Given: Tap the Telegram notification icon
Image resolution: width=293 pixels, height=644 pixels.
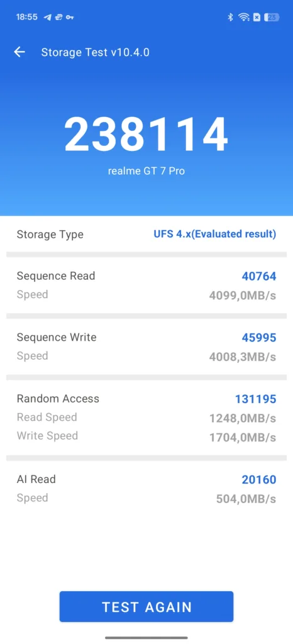Looking at the screenshot, I should point(48,17).
